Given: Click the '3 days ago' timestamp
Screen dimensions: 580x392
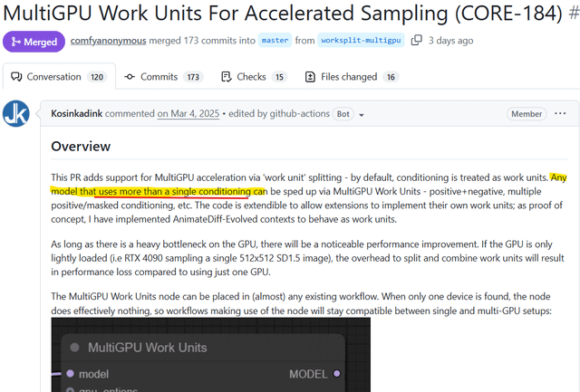Looking at the screenshot, I should [x=451, y=41].
